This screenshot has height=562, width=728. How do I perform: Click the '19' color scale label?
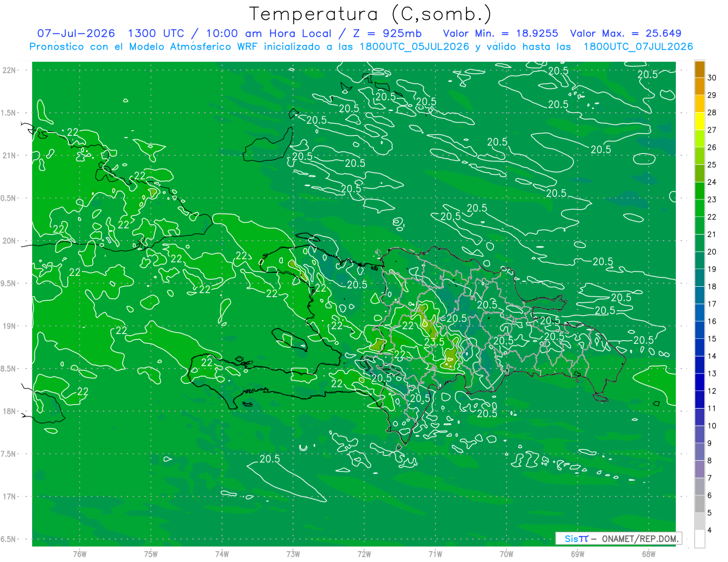[712, 269]
